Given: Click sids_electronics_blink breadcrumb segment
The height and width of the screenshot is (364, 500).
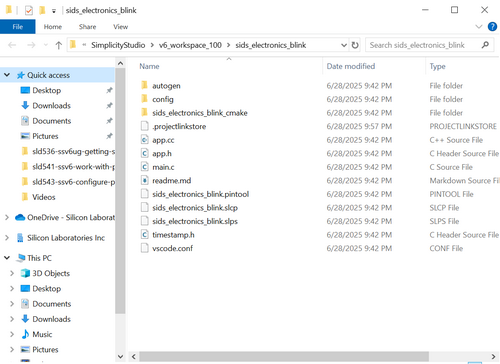Looking at the screenshot, I should (x=270, y=45).
